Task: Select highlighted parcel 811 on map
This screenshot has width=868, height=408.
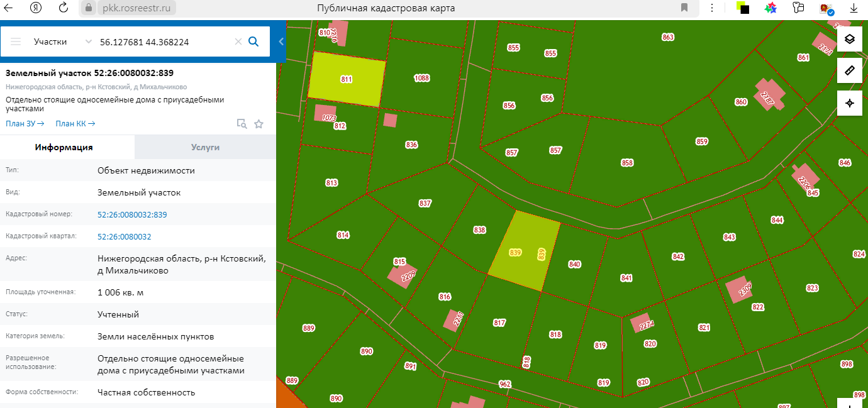Action: (347, 79)
